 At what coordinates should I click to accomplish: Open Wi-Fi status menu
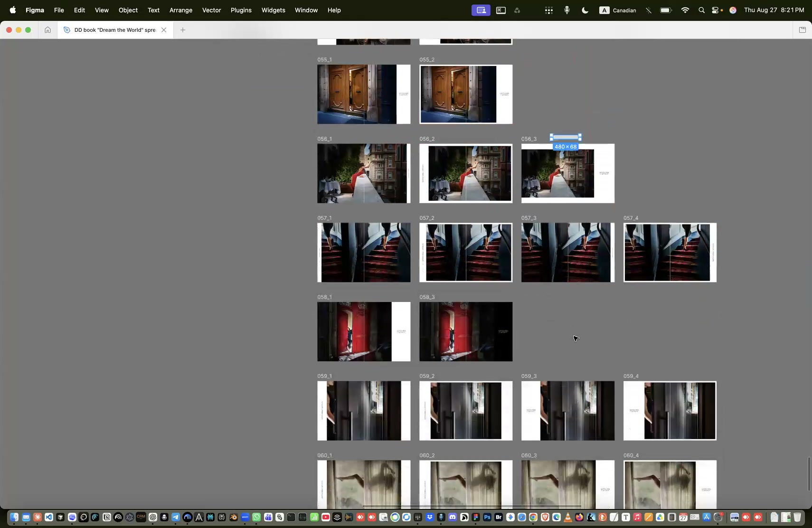685,10
